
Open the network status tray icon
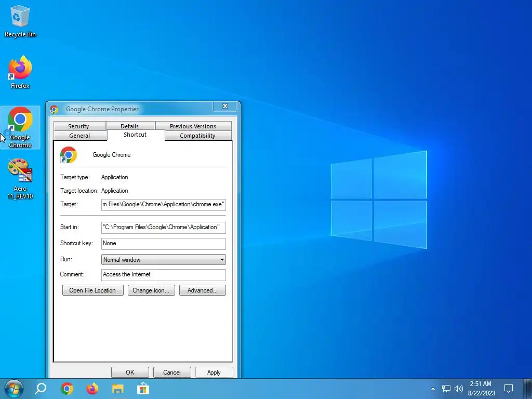pyautogui.click(x=446, y=389)
